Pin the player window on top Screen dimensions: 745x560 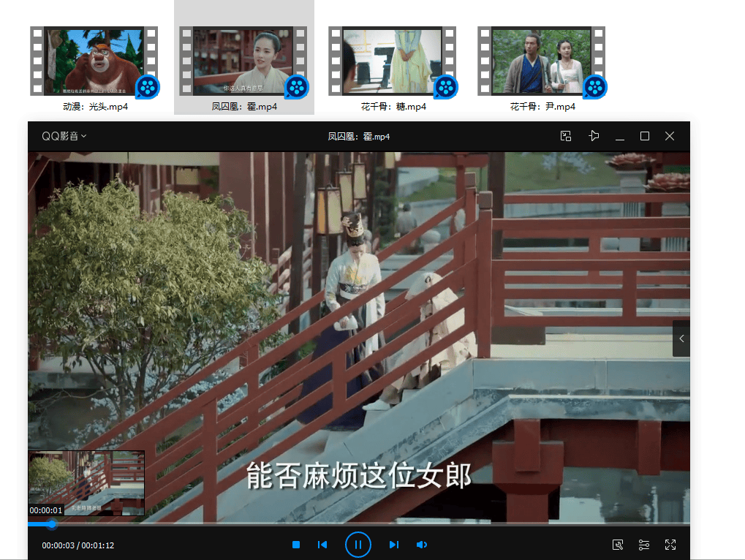594,136
